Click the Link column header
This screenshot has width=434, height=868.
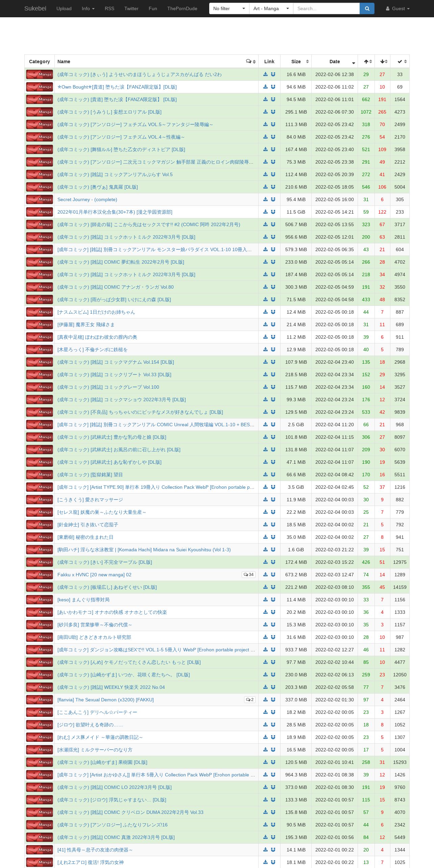tap(269, 62)
